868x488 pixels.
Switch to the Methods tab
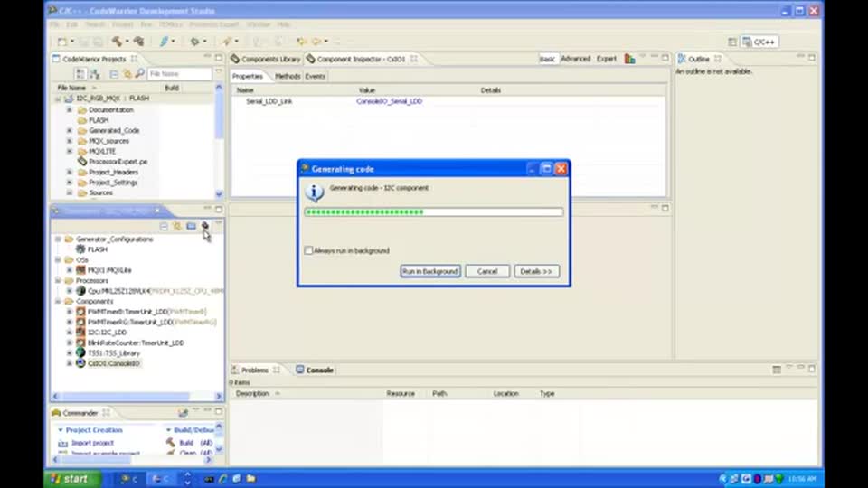pyautogui.click(x=288, y=76)
